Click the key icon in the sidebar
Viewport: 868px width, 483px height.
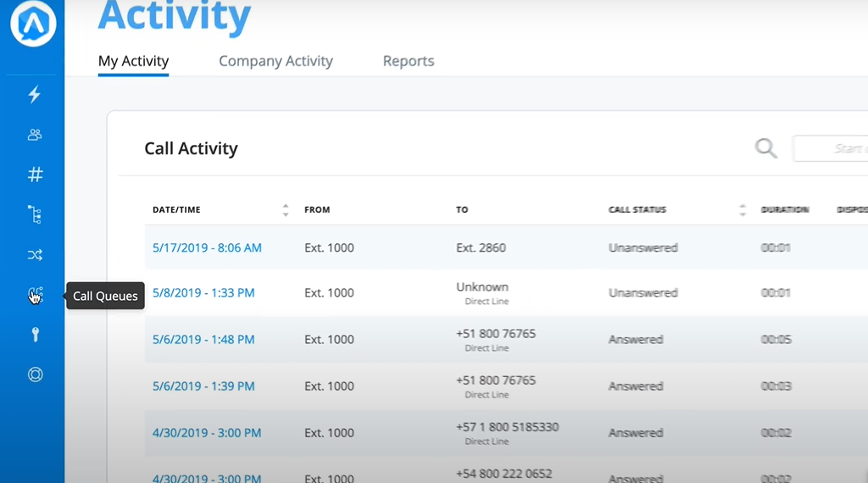point(35,335)
